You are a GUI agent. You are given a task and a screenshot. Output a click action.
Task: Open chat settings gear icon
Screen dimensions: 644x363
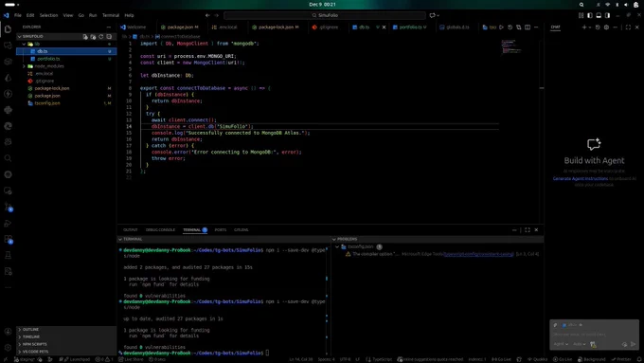click(606, 27)
